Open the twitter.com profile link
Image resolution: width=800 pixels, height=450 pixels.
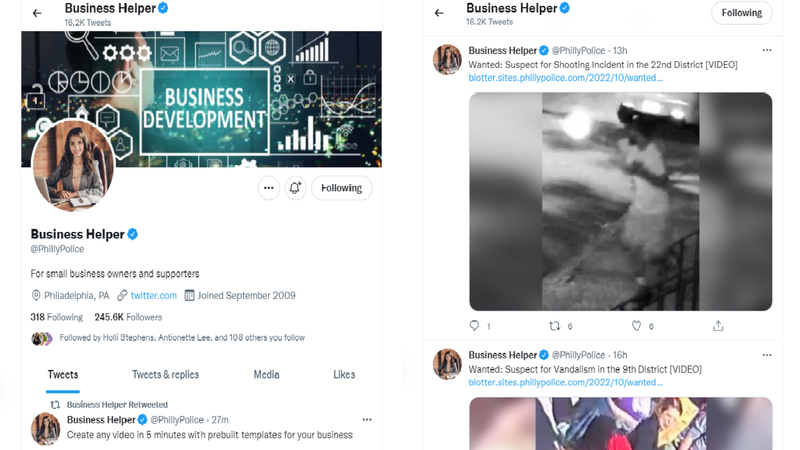tap(153, 296)
